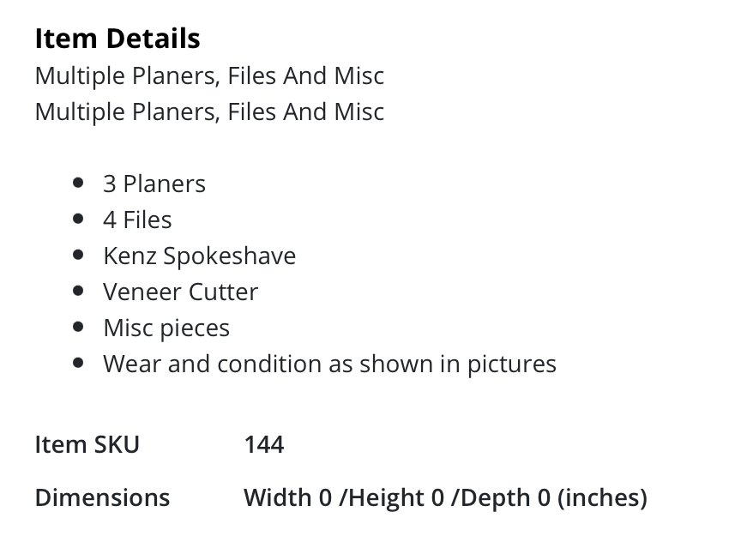This screenshot has width=753, height=560.
Task: Click the 'Width 0' dimension text
Action: (x=287, y=497)
